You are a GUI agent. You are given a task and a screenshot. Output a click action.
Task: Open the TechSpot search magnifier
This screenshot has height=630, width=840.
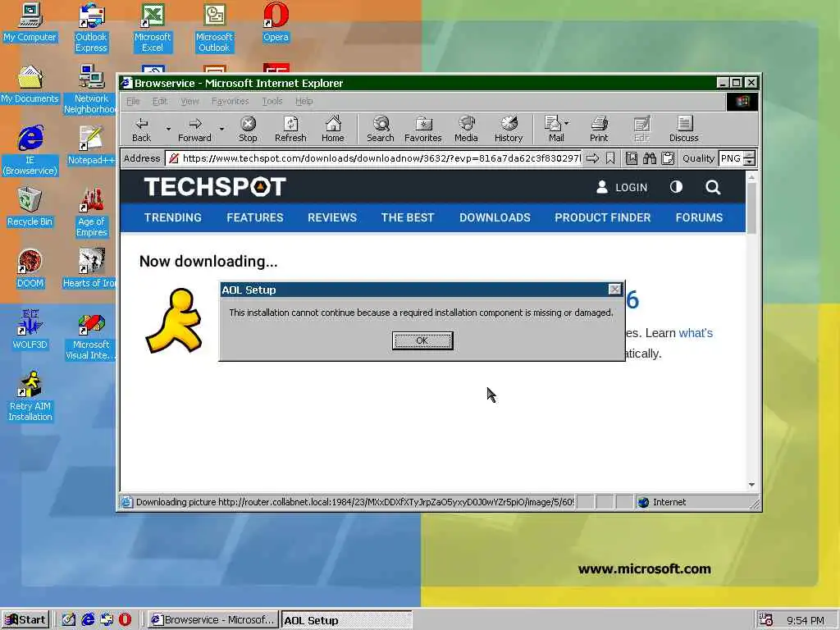pyautogui.click(x=713, y=187)
